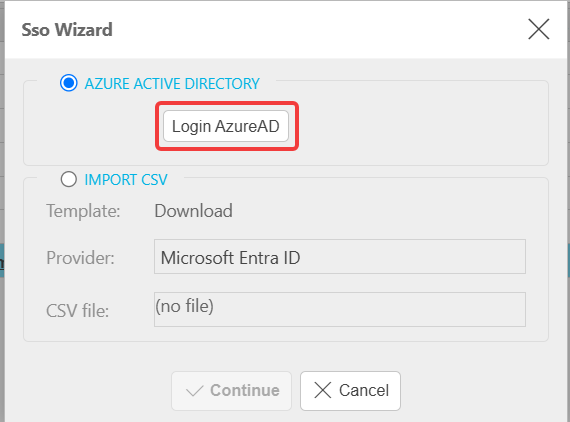
Task: Click the AZURE ACTIVE DIRECTORY heading text
Action: [172, 84]
